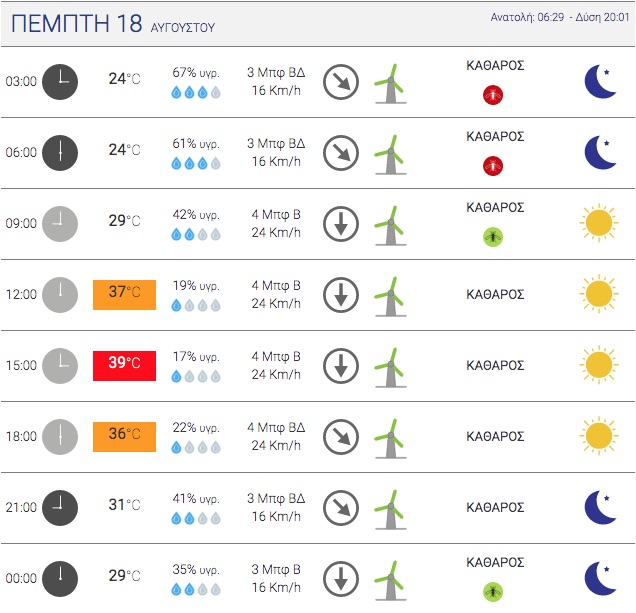Click the 67% humidity text at 03:00
The width and height of the screenshot is (636, 613).
[196, 73]
